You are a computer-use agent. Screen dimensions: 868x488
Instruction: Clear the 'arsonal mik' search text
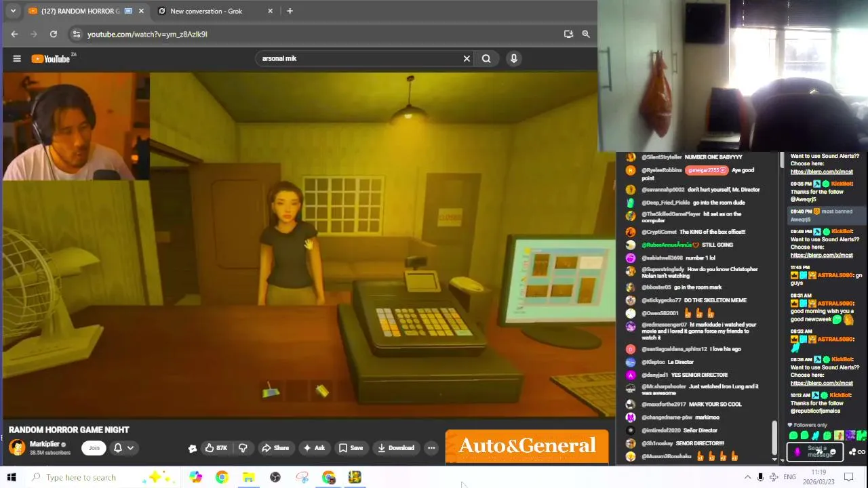(467, 58)
